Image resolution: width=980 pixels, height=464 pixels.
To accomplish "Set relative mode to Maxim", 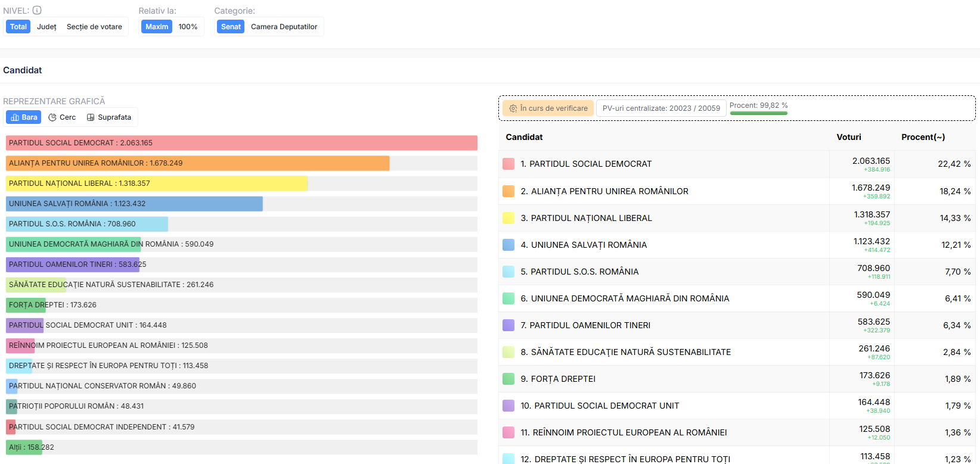I will (157, 27).
